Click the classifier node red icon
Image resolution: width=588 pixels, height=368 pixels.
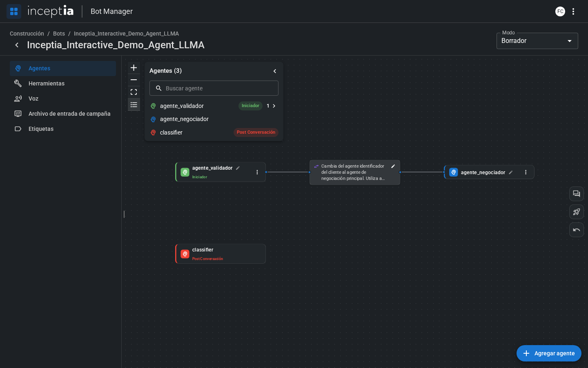click(185, 254)
